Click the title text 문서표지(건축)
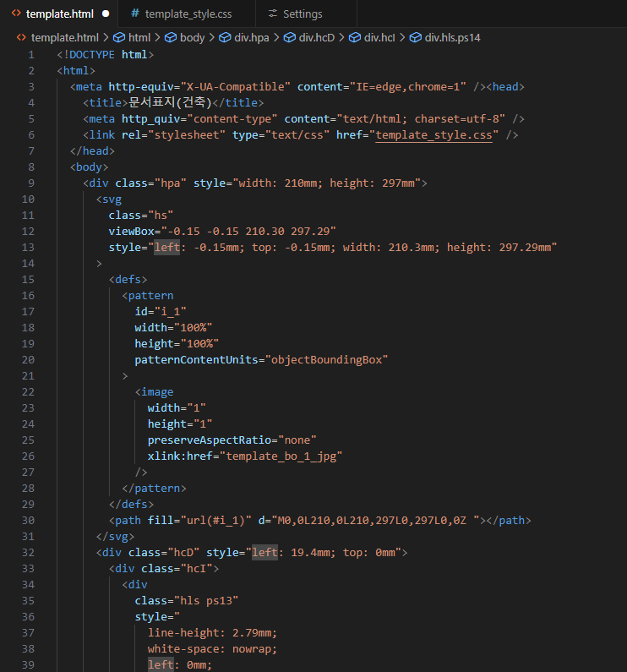Image resolution: width=627 pixels, height=672 pixels. tap(170, 102)
